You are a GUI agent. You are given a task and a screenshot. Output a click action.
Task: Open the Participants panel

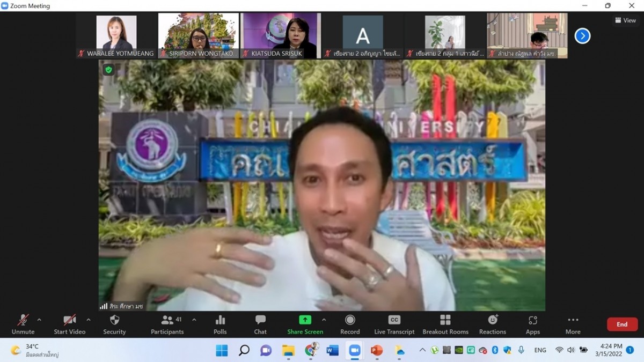point(167,324)
